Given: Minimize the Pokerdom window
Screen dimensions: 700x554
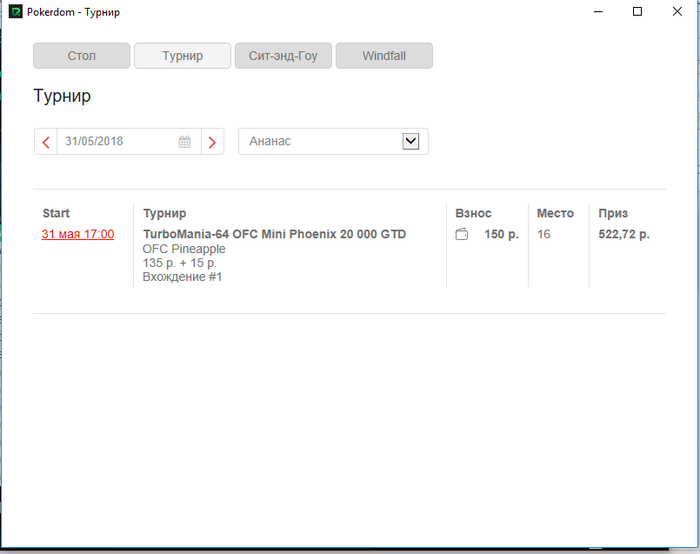Looking at the screenshot, I should point(598,12).
